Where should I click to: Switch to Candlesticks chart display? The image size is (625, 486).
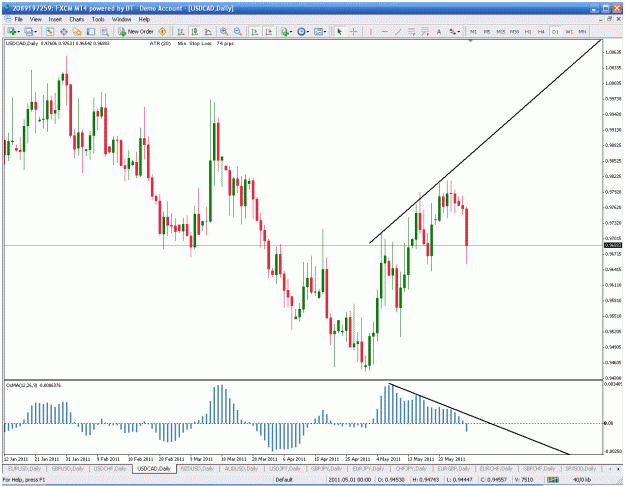tap(195, 31)
